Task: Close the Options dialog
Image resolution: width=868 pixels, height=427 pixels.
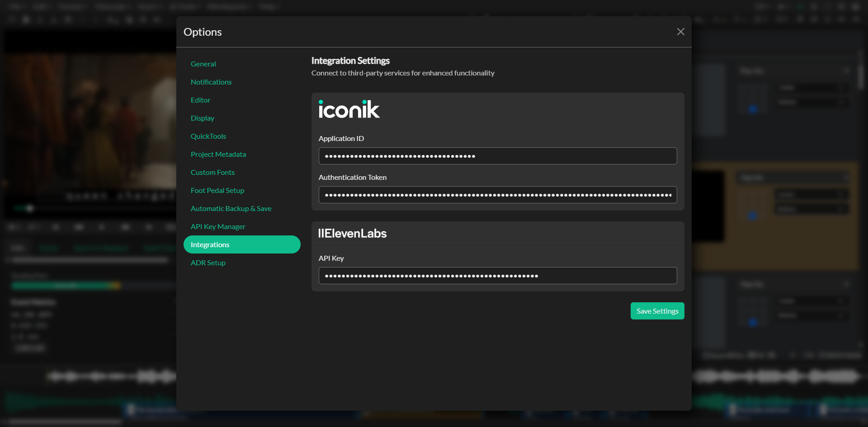Action: pos(680,32)
